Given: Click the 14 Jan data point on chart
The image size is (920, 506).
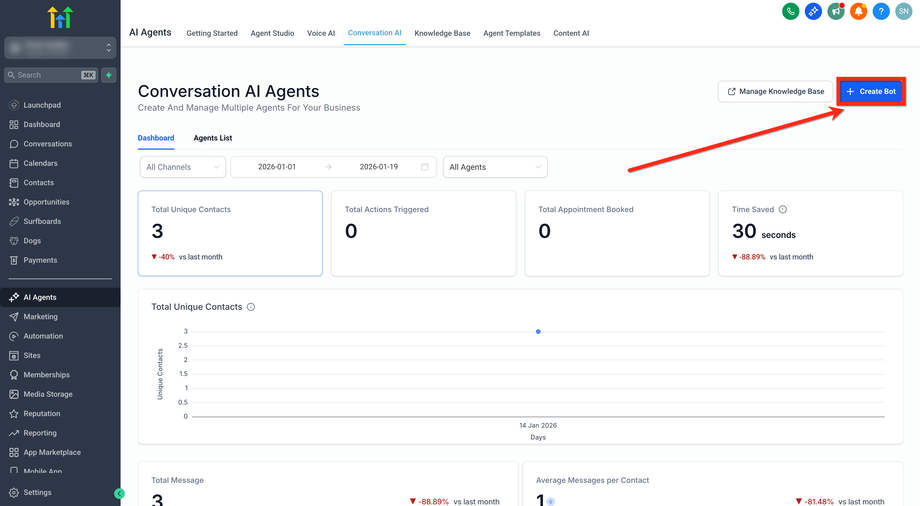Looking at the screenshot, I should coord(538,332).
